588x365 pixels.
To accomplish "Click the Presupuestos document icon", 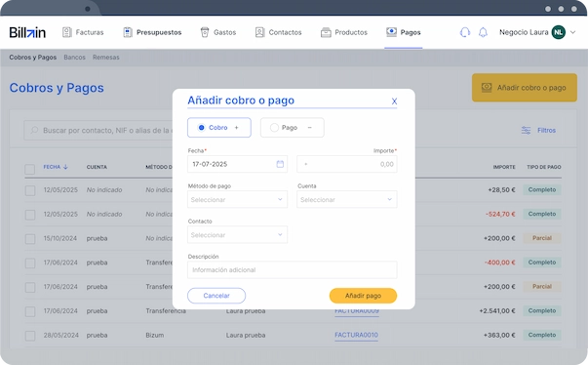I will tap(128, 32).
